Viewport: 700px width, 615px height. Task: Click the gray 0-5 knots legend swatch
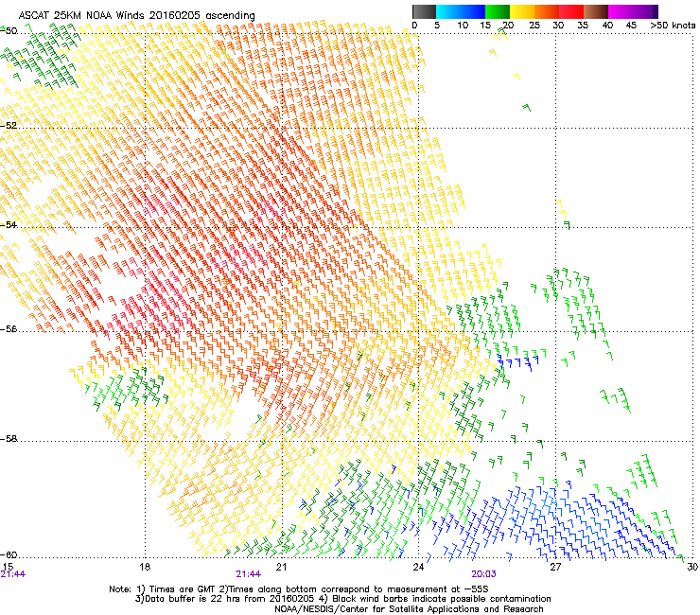coord(424,11)
